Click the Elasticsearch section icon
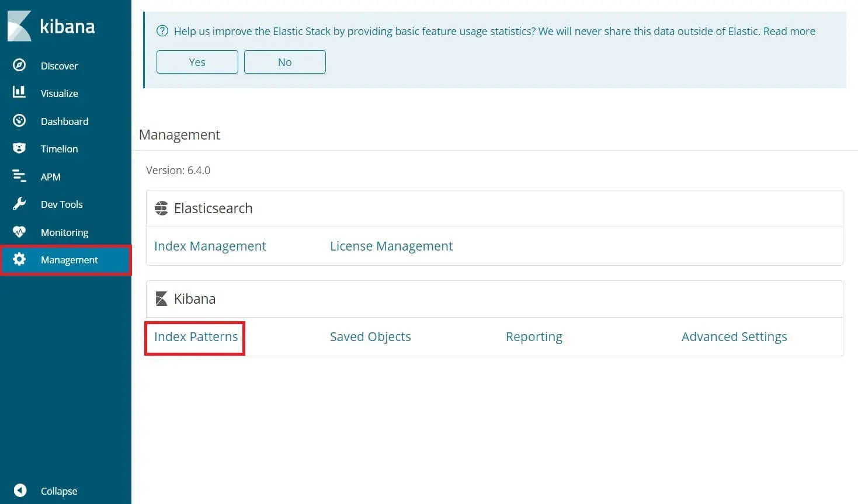 pyautogui.click(x=161, y=208)
